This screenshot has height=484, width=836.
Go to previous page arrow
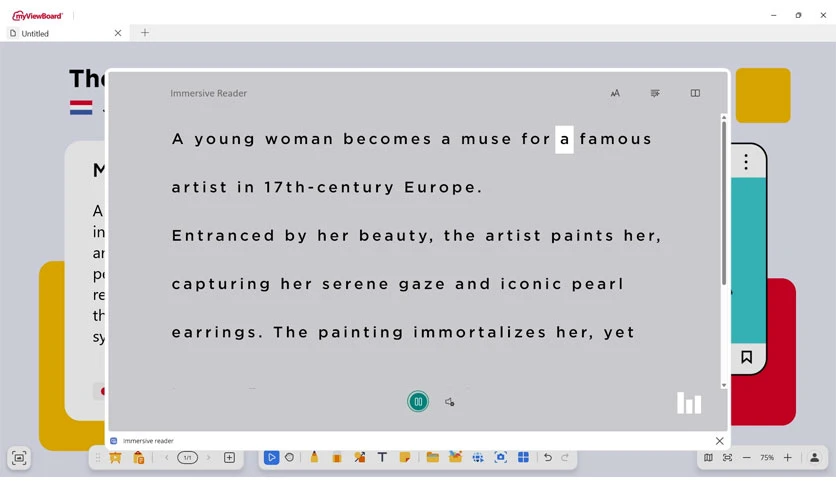[x=166, y=457]
